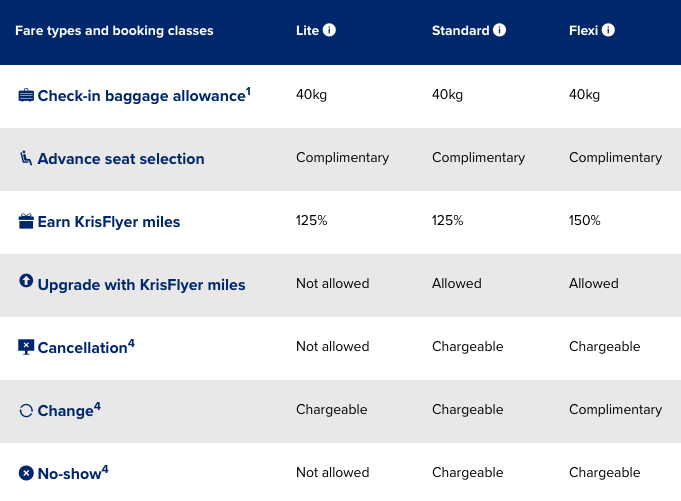Click the info icon next to Lite

click(330, 30)
